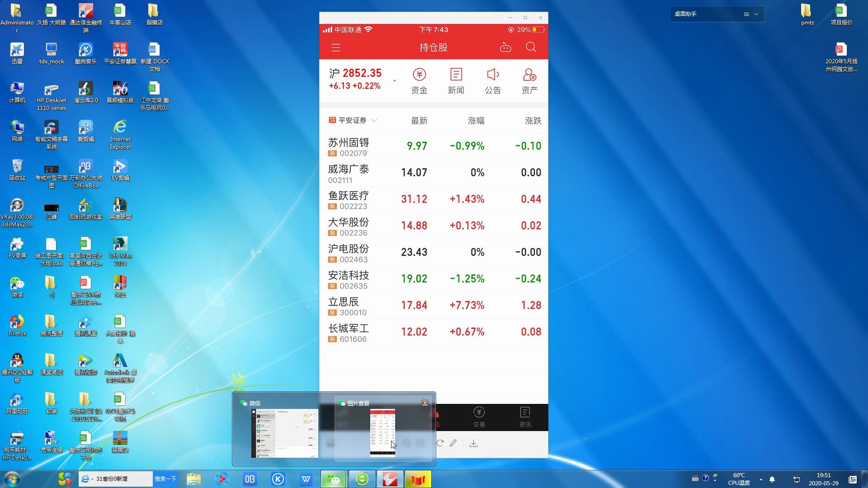Select the 项目报价 spreadsheet icon
Image resolution: width=868 pixels, height=488 pixels.
(841, 14)
